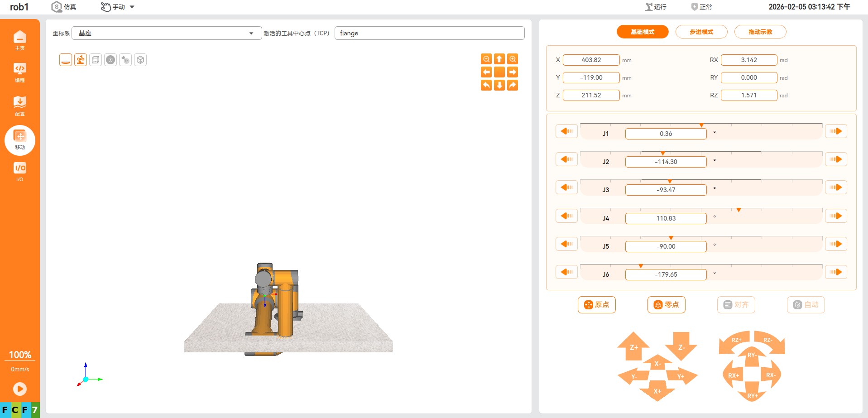
Task: Toggle the safety shield display icon
Action: pyautogui.click(x=110, y=60)
